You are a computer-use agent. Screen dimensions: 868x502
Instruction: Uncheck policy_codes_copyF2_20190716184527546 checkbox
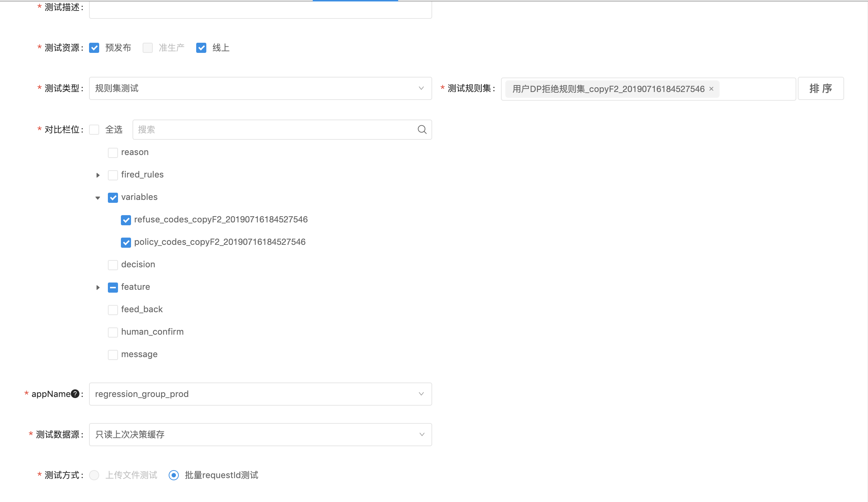pyautogui.click(x=126, y=242)
